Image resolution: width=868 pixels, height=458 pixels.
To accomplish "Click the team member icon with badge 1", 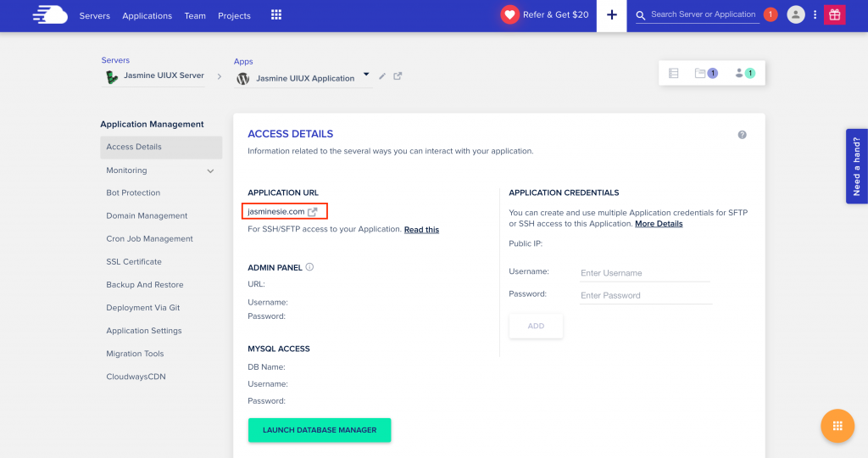I will point(744,73).
